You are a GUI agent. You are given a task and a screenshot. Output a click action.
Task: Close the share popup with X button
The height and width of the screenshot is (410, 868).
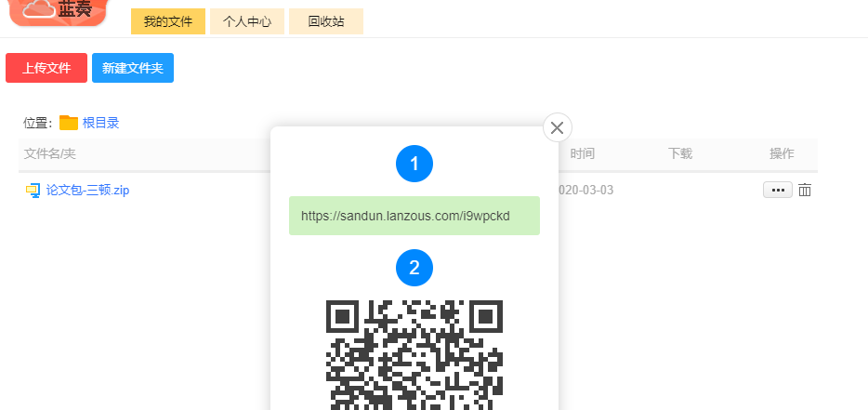[558, 128]
